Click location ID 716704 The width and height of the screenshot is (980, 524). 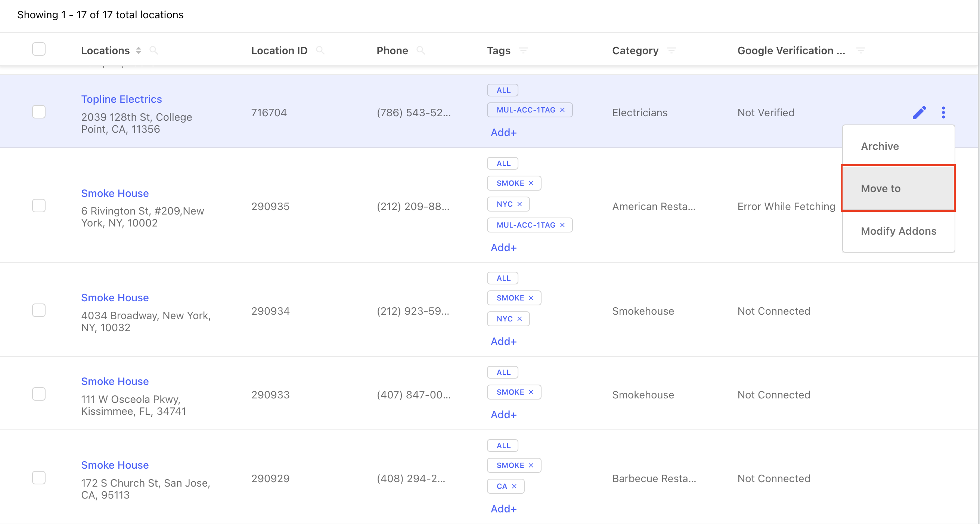(269, 113)
